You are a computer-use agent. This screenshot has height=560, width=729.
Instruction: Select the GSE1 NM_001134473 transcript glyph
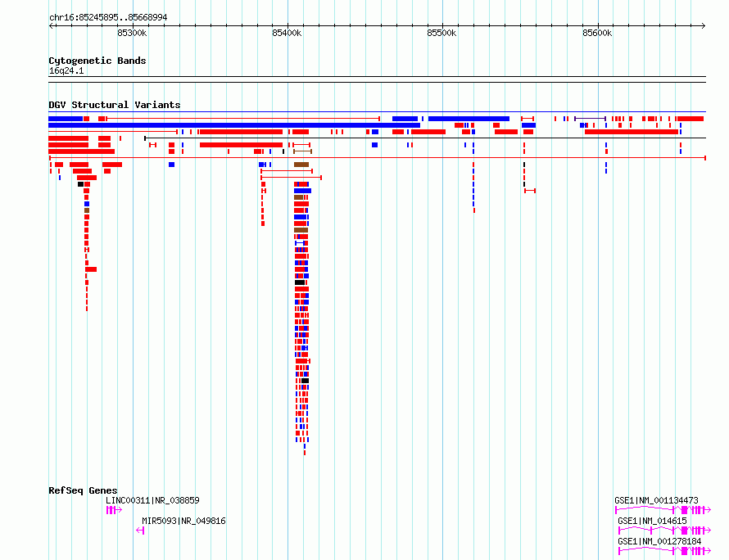[663, 510]
